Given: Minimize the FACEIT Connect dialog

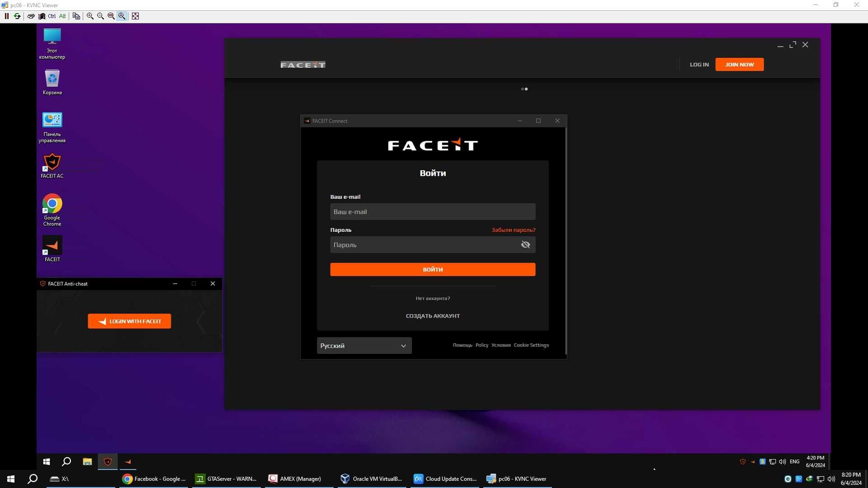Looking at the screenshot, I should 519,121.
